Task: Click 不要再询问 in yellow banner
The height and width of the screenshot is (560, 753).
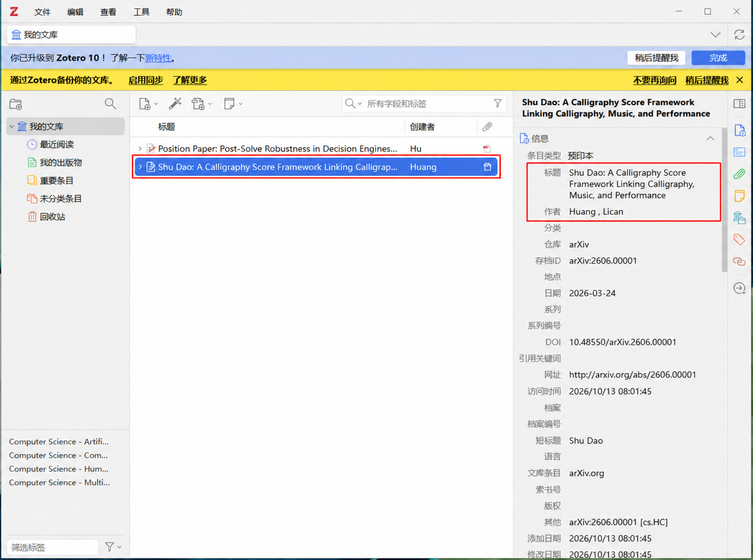Action: pos(655,80)
